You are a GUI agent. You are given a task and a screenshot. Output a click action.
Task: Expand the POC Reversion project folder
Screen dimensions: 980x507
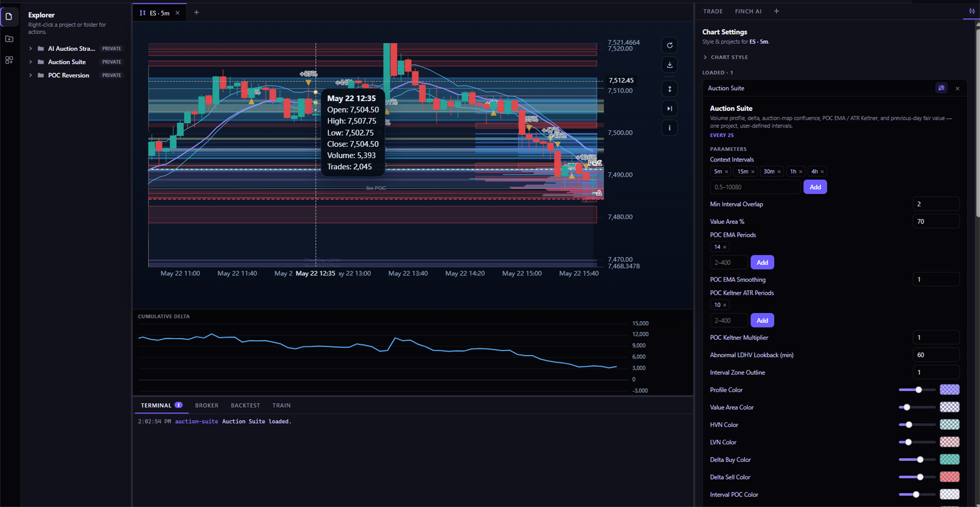pos(31,75)
